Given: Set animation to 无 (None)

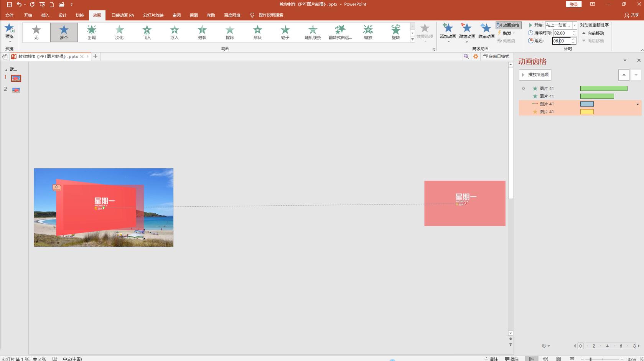Looking at the screenshot, I should click(x=36, y=32).
